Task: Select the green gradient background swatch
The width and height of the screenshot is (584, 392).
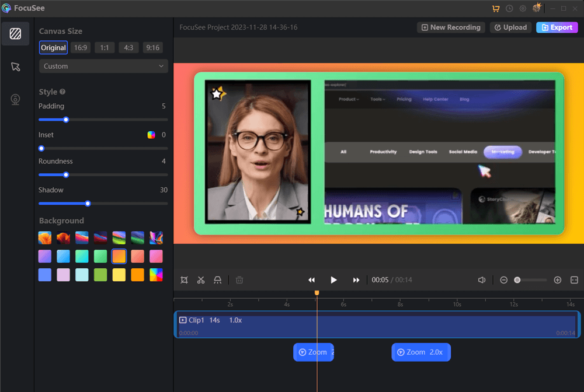Action: [100, 256]
